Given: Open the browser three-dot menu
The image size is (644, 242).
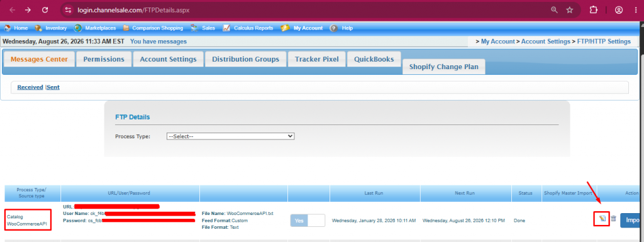Looking at the screenshot, I should click(x=636, y=10).
